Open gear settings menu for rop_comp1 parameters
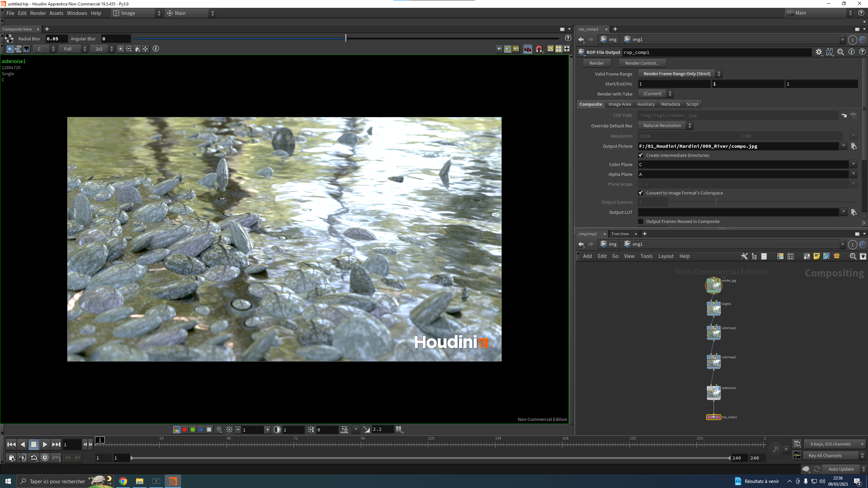 point(819,52)
